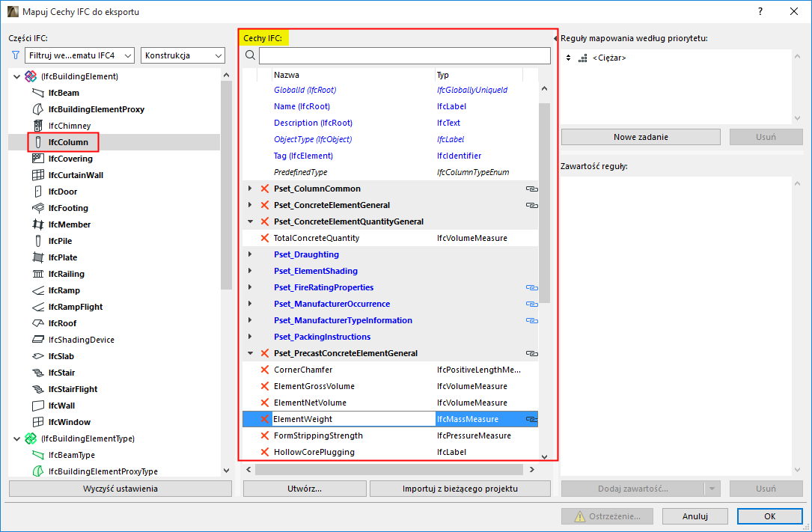The image size is (812, 532).
Task: Select the HollowCorePlugging property row
Action: (391, 452)
